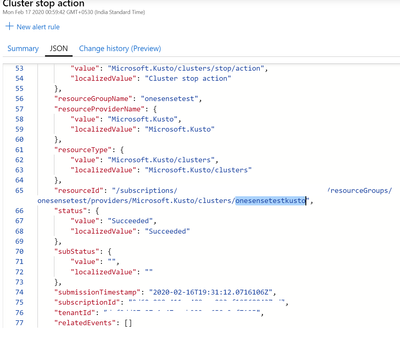Click the highlighted onesensetestkusto text
This screenshot has height=364, width=400.
pyautogui.click(x=271, y=201)
